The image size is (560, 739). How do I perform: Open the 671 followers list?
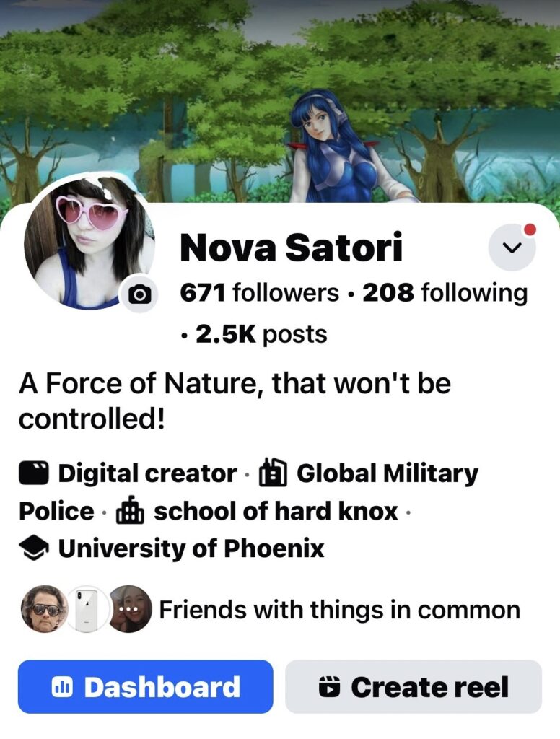tap(259, 293)
